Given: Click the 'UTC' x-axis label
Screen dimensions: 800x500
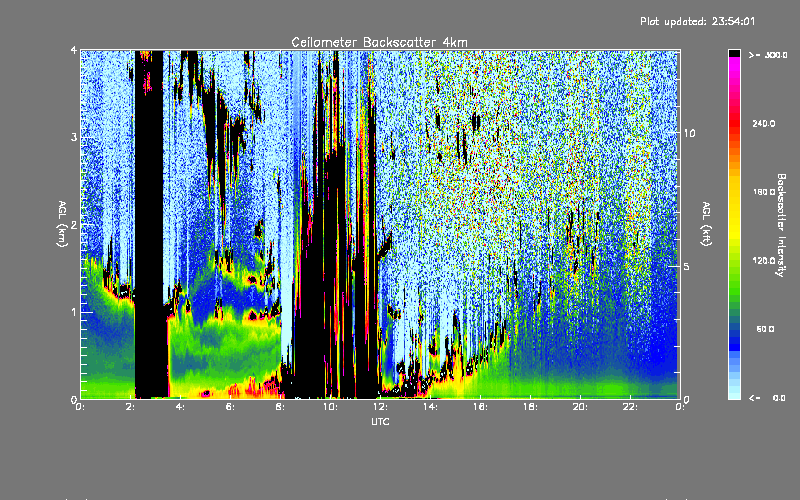Looking at the screenshot, I should (380, 421).
